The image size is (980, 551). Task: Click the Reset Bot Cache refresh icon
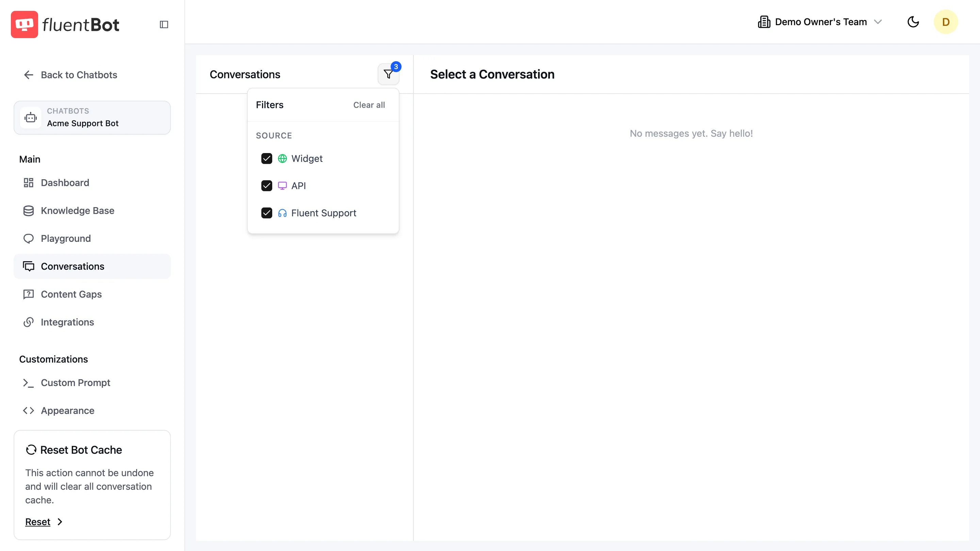point(31,450)
